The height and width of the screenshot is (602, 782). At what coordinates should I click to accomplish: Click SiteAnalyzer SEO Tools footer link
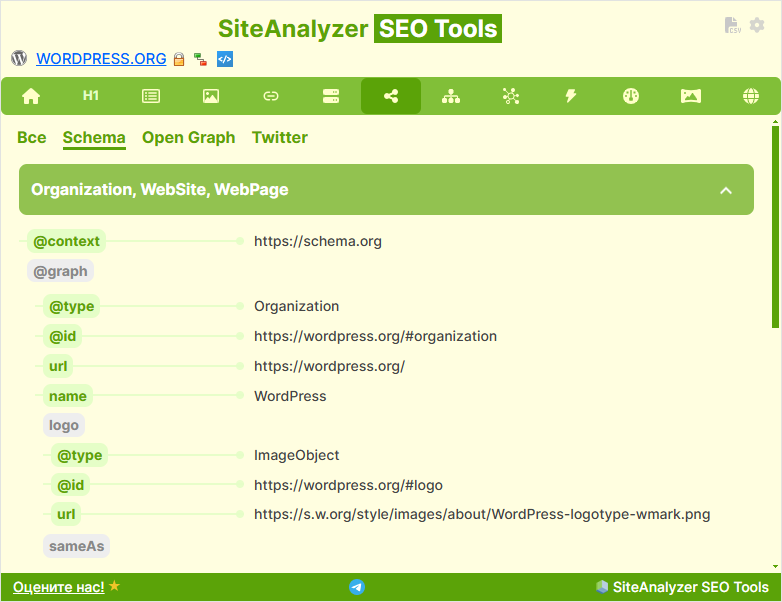[690, 587]
